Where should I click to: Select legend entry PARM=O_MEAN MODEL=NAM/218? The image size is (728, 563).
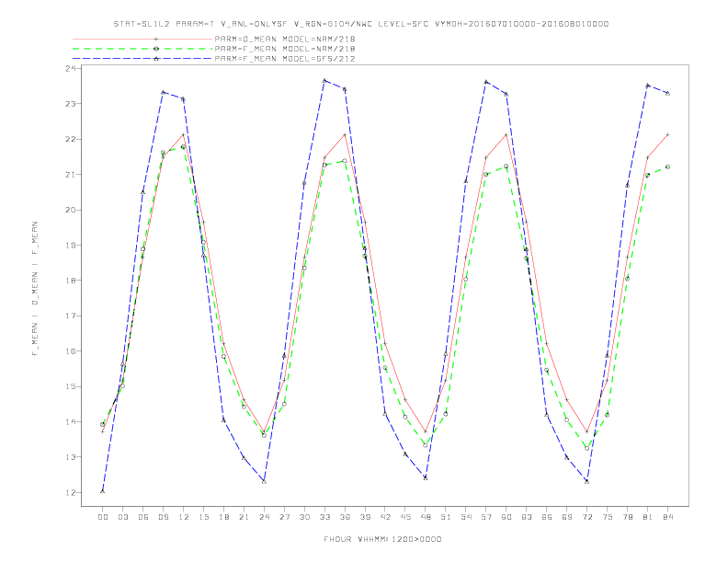(285, 39)
